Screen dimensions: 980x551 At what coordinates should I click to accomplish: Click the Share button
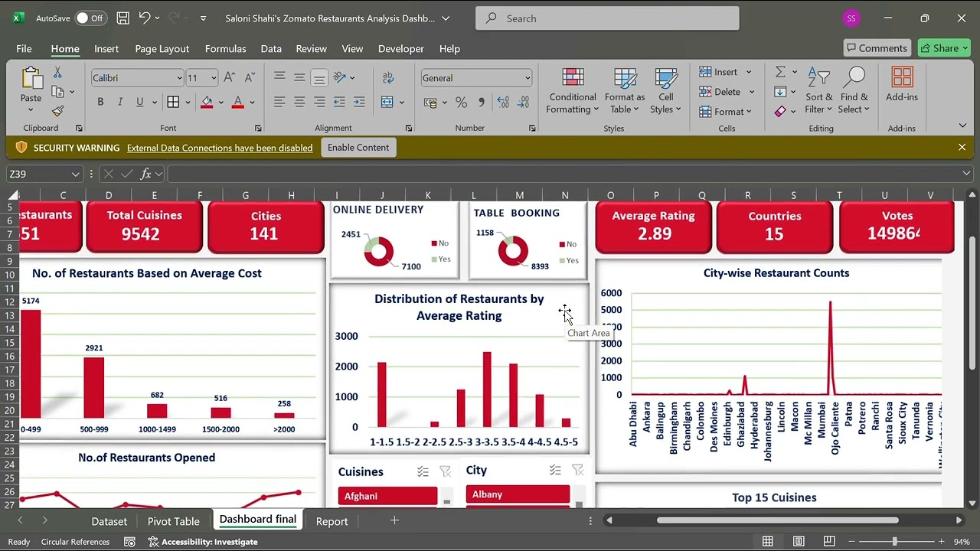click(x=944, y=48)
